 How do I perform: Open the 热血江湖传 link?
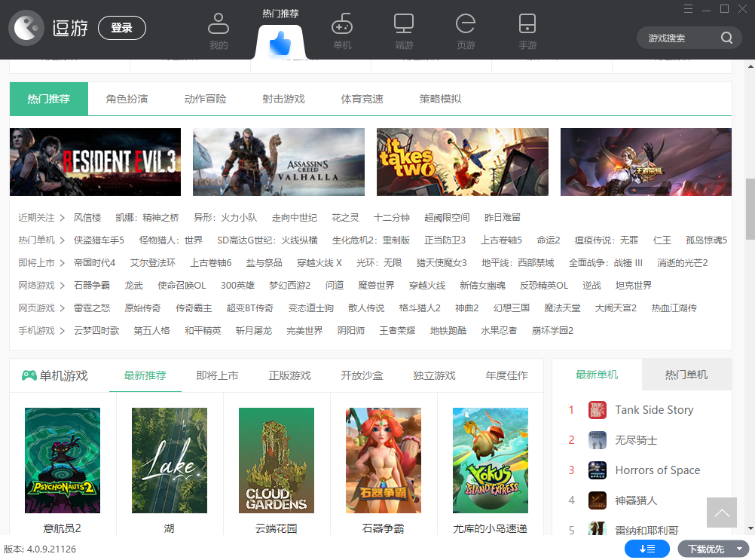[674, 308]
